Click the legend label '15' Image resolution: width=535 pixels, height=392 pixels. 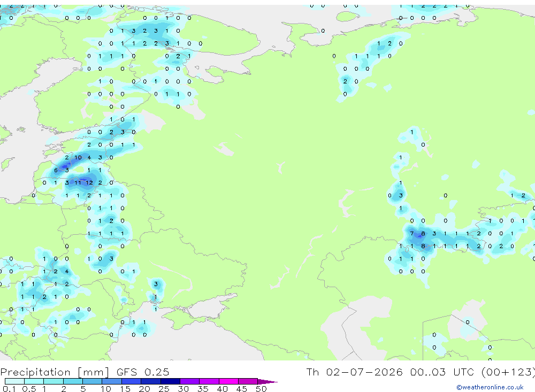point(125,389)
